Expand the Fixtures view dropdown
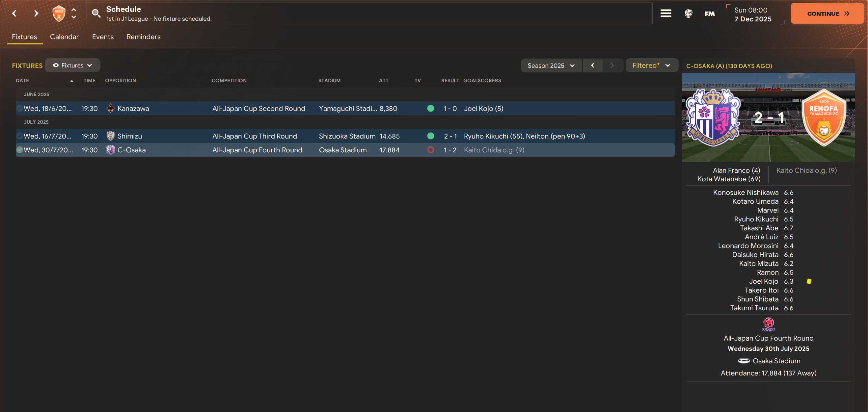This screenshot has width=868, height=412. click(x=72, y=65)
